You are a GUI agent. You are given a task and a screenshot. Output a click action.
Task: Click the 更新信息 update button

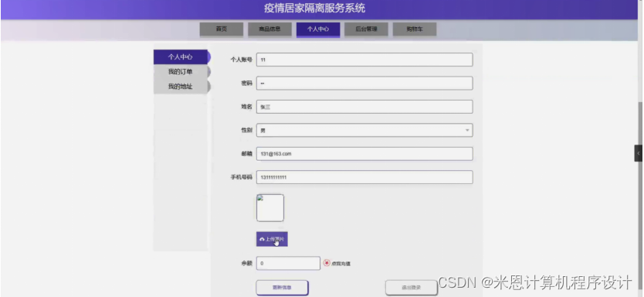coord(282,288)
